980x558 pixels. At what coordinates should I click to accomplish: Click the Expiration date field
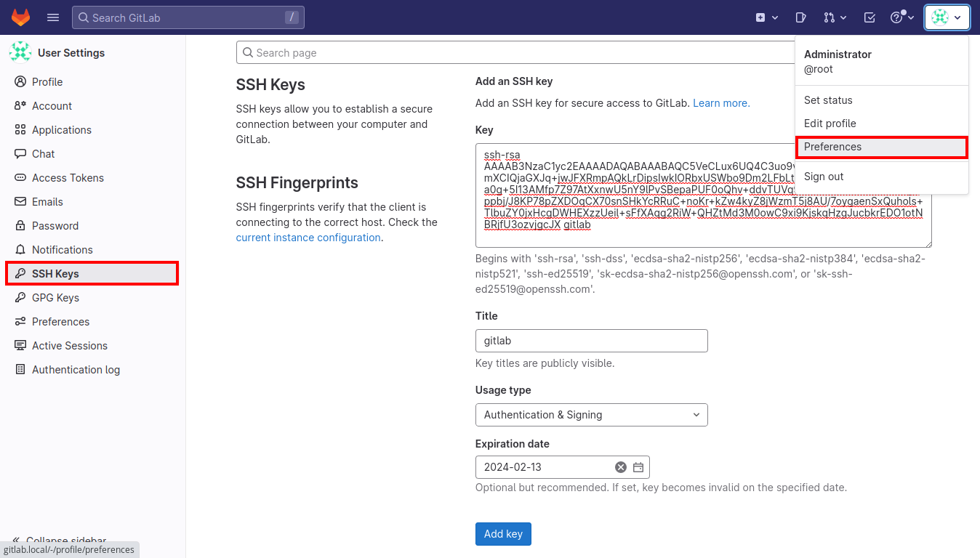click(x=562, y=467)
